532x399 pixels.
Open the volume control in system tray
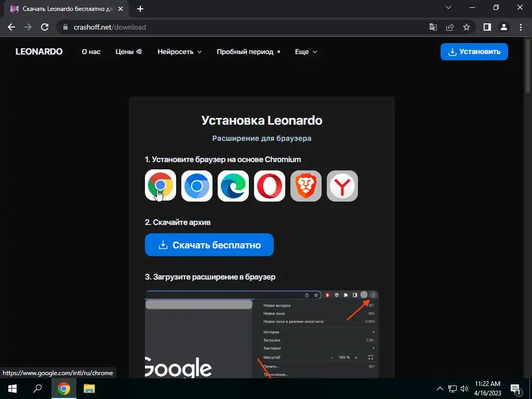465,389
